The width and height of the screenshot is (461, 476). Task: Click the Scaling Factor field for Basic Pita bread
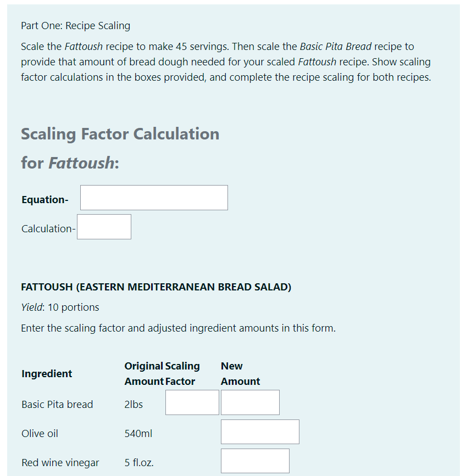[192, 402]
